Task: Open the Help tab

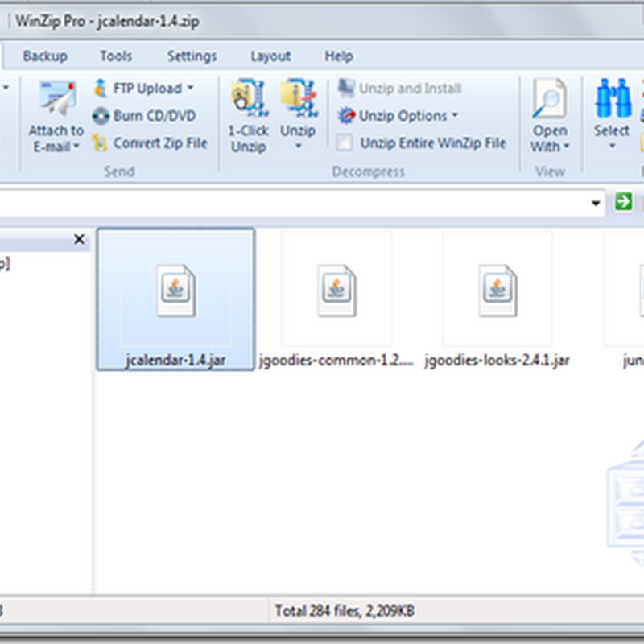Action: click(339, 56)
